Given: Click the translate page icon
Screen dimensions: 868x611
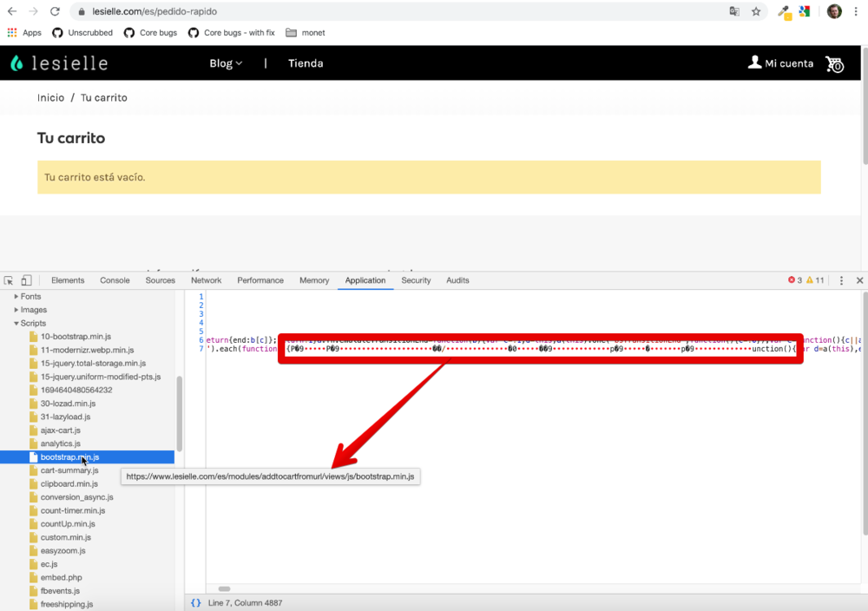Looking at the screenshot, I should (734, 12).
